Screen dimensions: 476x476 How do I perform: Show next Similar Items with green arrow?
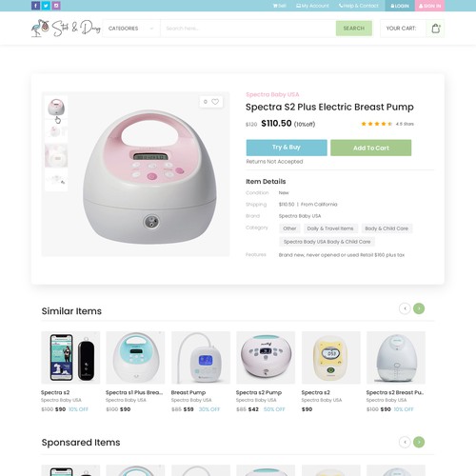pos(419,308)
